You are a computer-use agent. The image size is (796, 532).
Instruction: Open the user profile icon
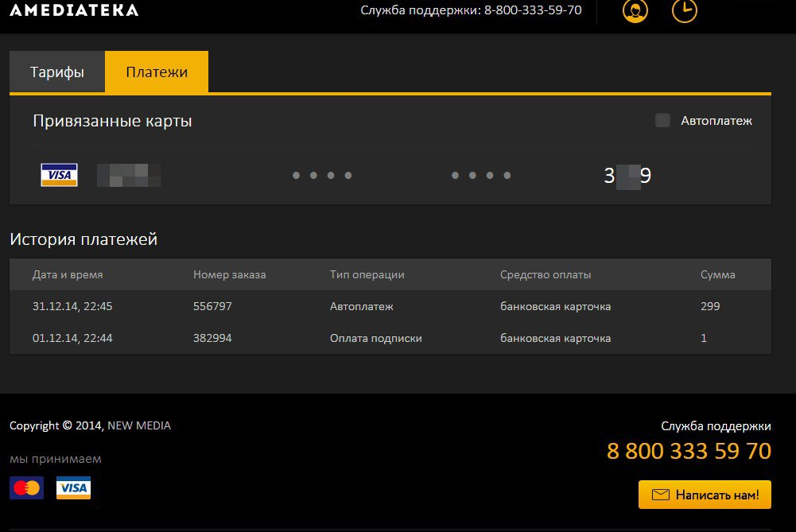pos(635,10)
